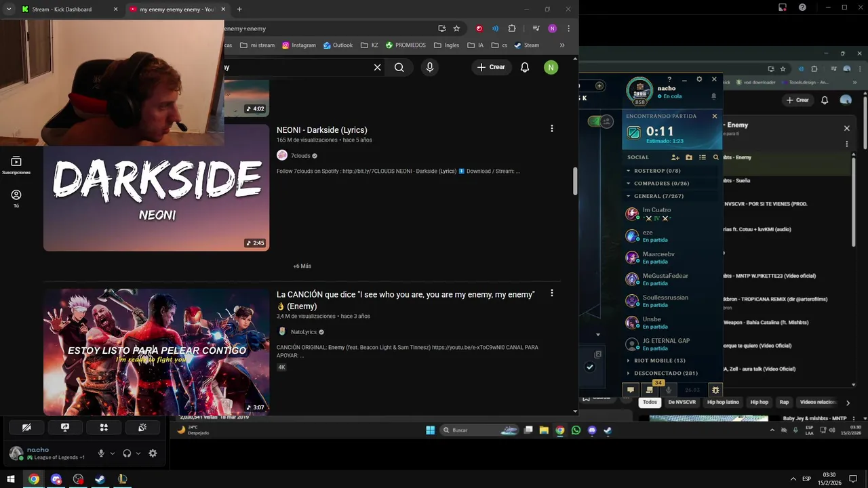Open League missions icon with 34 badge

pyautogui.click(x=650, y=390)
